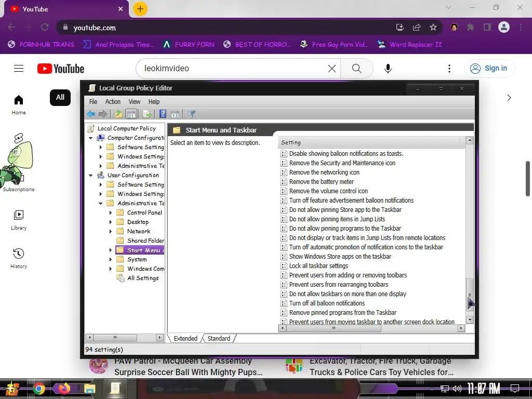Toggle the Show/Hide Action Pane toolbar icon
The width and height of the screenshot is (532, 399).
point(175,114)
